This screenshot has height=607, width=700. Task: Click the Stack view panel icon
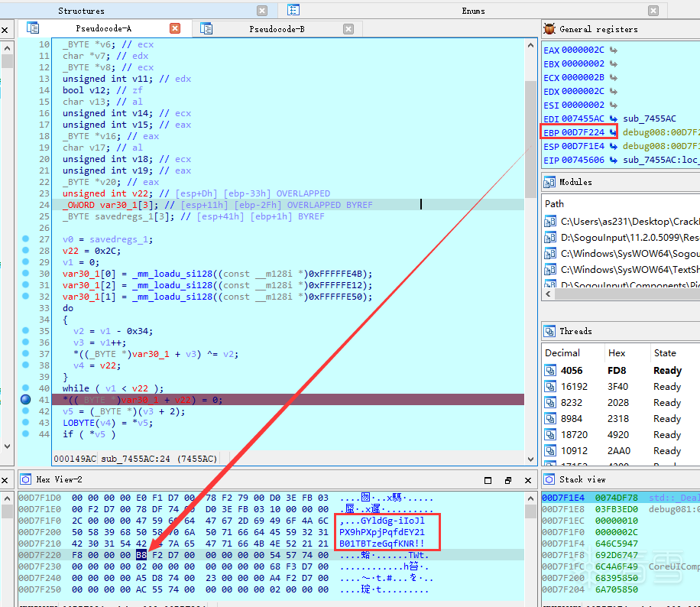point(549,479)
